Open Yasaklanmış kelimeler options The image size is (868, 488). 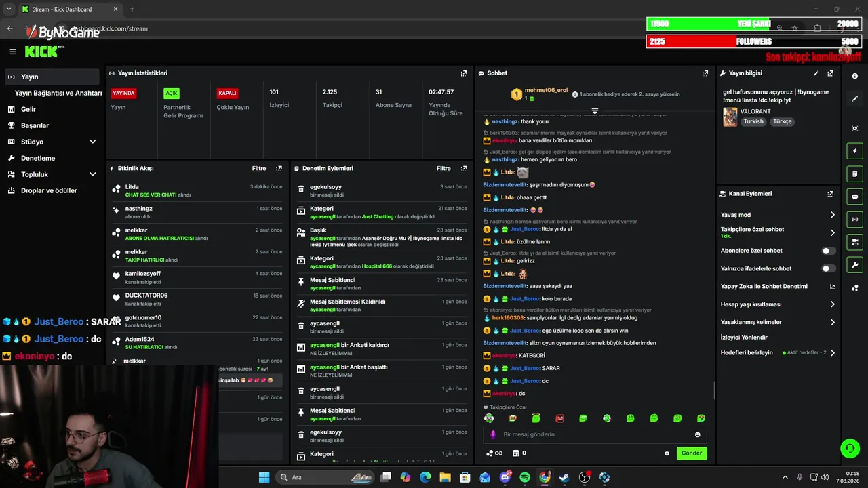coord(833,322)
